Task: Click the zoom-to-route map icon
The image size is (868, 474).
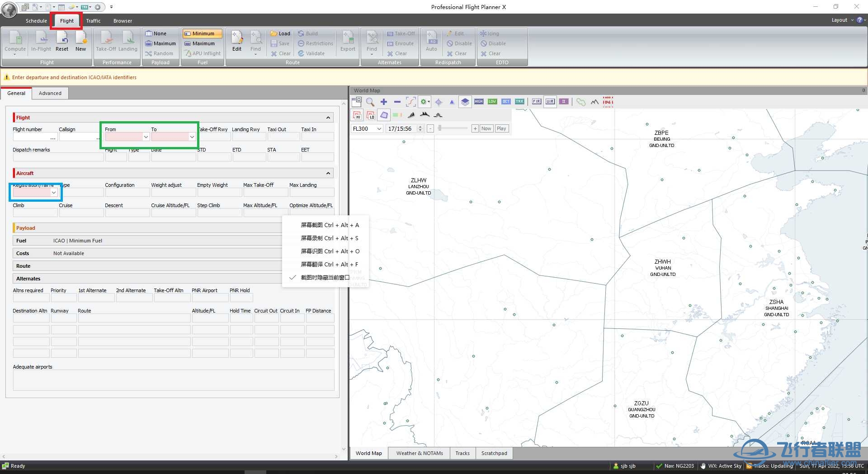Action: (410, 102)
